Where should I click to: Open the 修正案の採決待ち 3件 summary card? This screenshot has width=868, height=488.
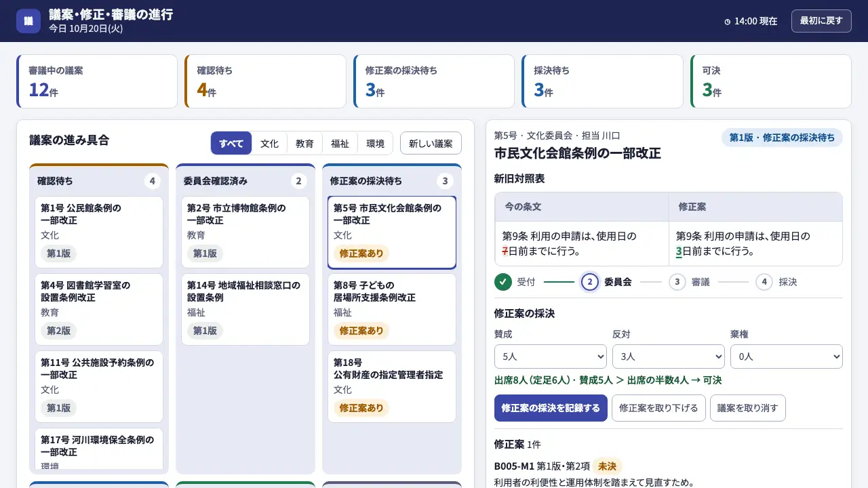(434, 81)
